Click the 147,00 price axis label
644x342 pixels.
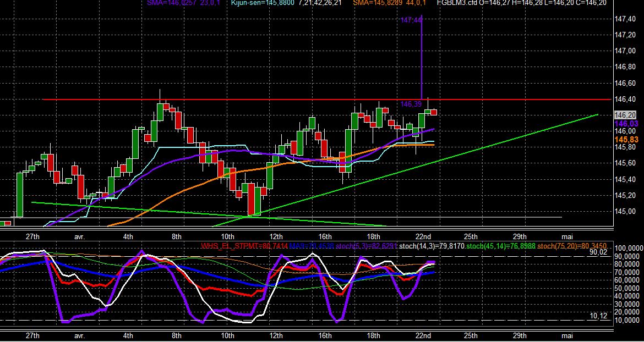[x=626, y=51]
